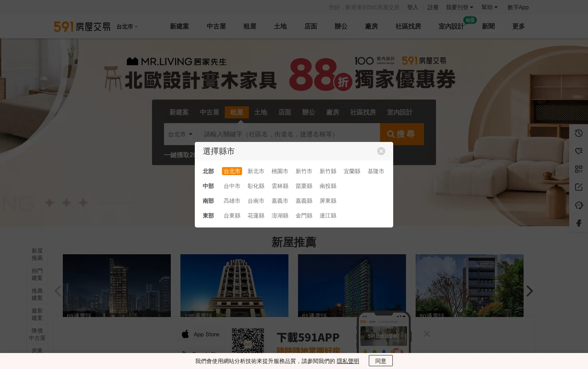
Task: Jump to 熱門建案 in left sidebar
Action: click(37, 274)
